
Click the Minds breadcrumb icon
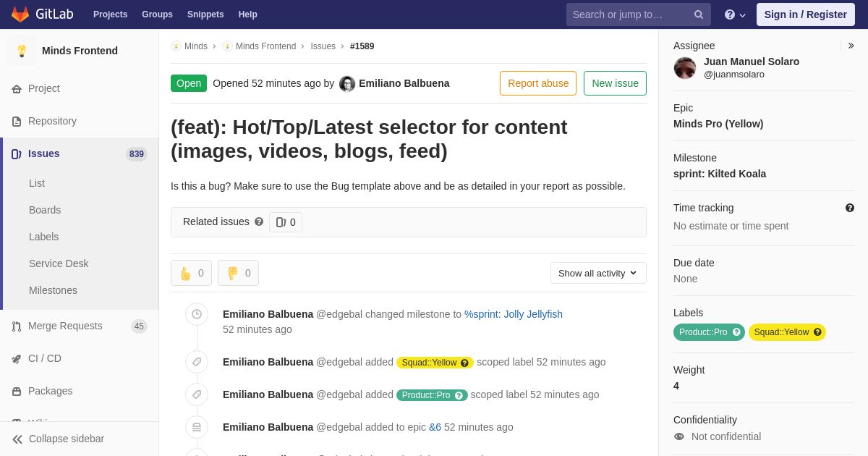[x=176, y=46]
